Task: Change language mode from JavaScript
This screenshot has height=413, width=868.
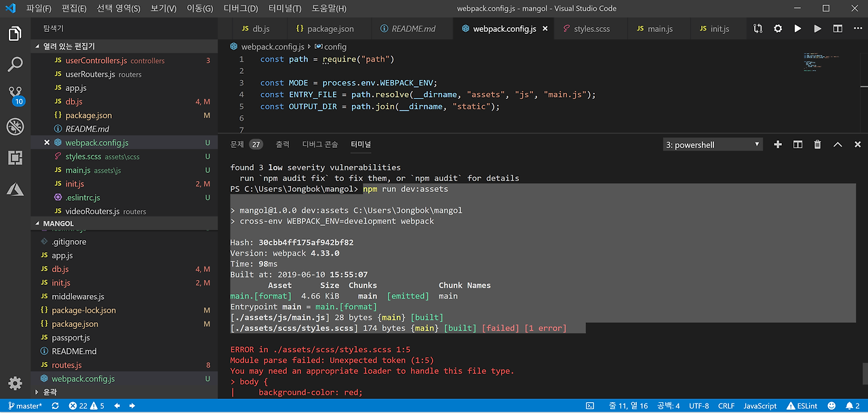Action: tap(759, 406)
